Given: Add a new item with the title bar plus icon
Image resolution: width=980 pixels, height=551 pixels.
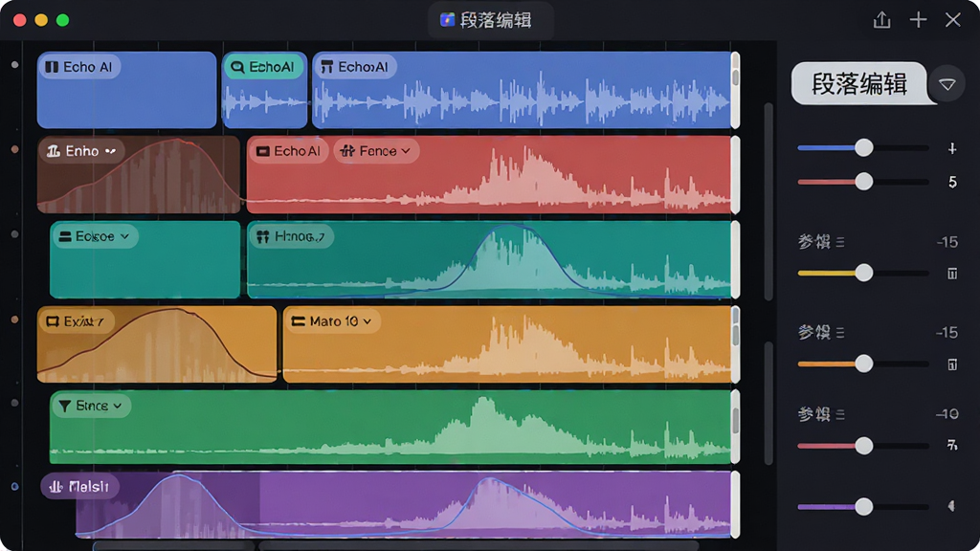Looking at the screenshot, I should (x=918, y=20).
